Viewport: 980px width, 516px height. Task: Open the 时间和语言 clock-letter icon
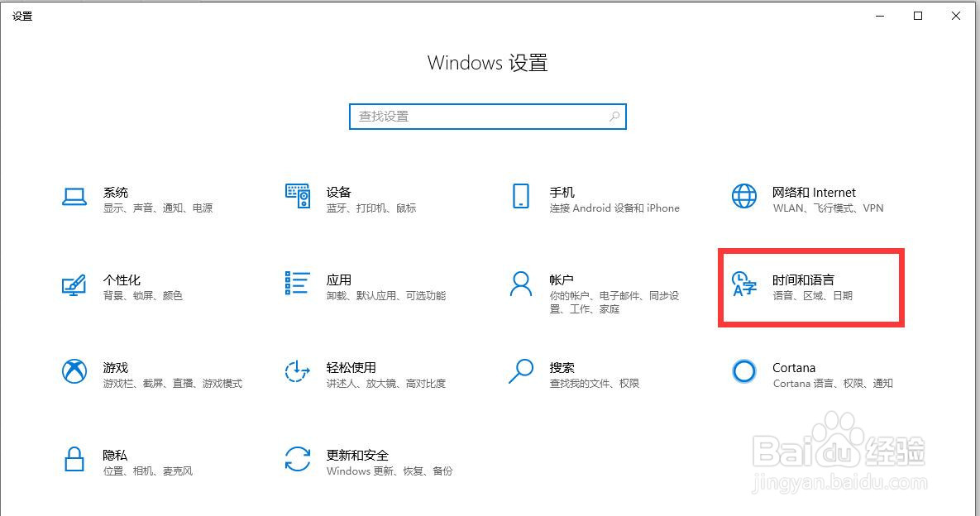point(743,284)
